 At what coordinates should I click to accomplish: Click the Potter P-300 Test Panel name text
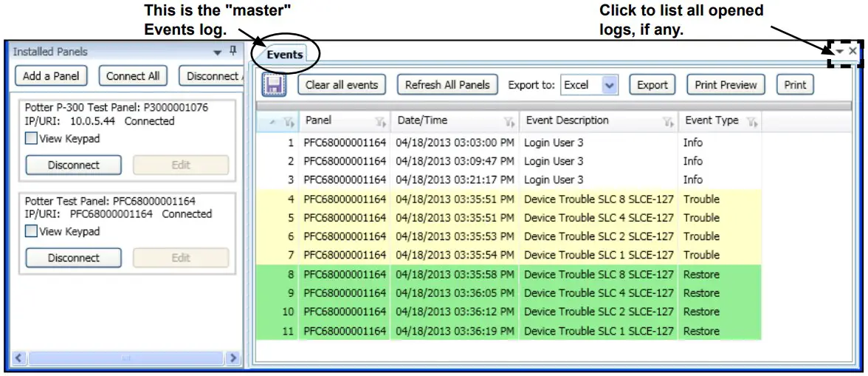click(117, 107)
